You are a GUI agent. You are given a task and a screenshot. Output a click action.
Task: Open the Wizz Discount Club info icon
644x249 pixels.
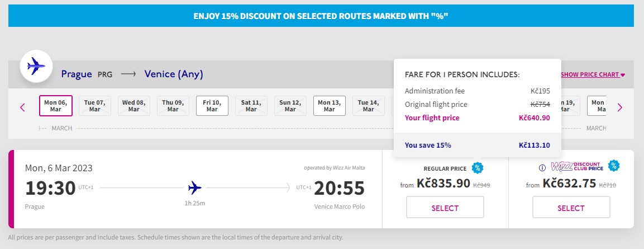coord(542,167)
